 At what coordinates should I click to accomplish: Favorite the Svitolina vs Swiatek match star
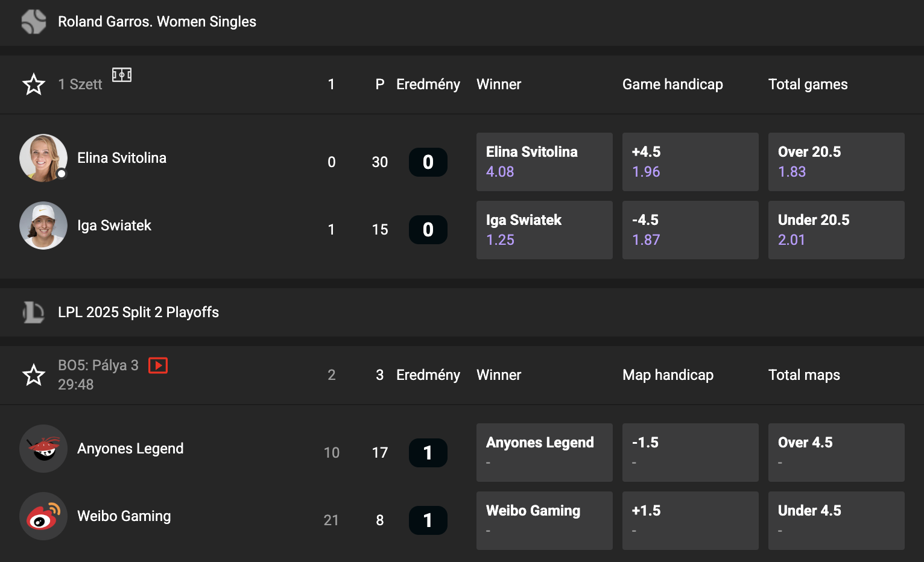point(34,84)
